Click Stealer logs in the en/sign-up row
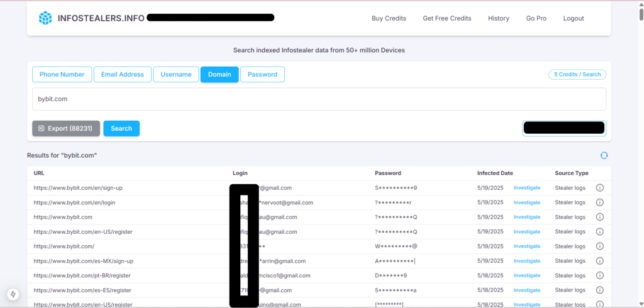 [x=570, y=188]
